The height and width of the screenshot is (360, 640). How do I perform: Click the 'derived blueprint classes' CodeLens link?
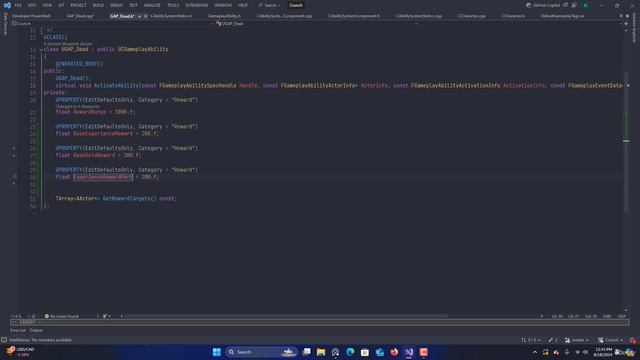[68, 43]
